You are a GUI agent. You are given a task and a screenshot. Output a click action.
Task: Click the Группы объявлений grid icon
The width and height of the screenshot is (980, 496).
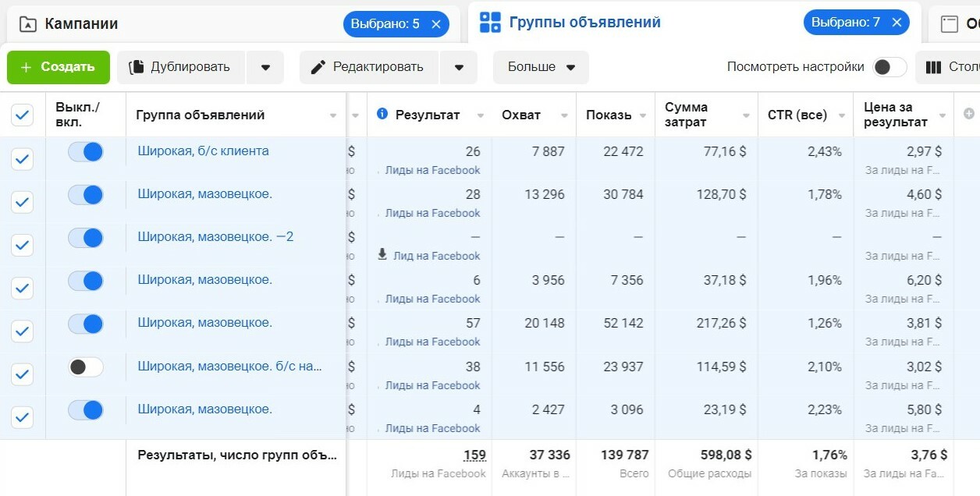coord(490,23)
